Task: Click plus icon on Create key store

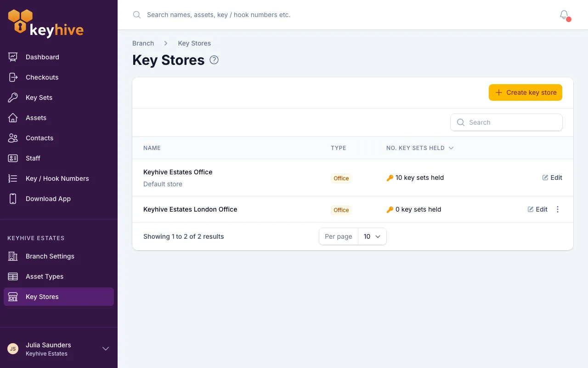Action: [499, 92]
